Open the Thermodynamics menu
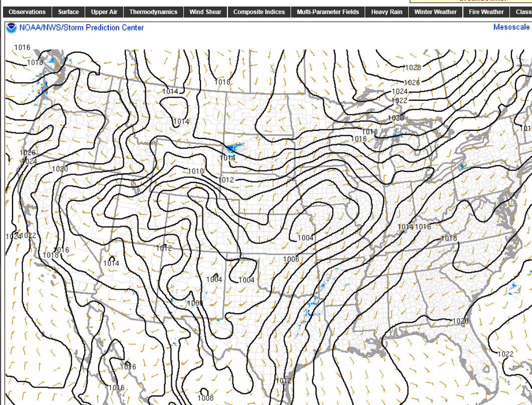 pyautogui.click(x=153, y=12)
